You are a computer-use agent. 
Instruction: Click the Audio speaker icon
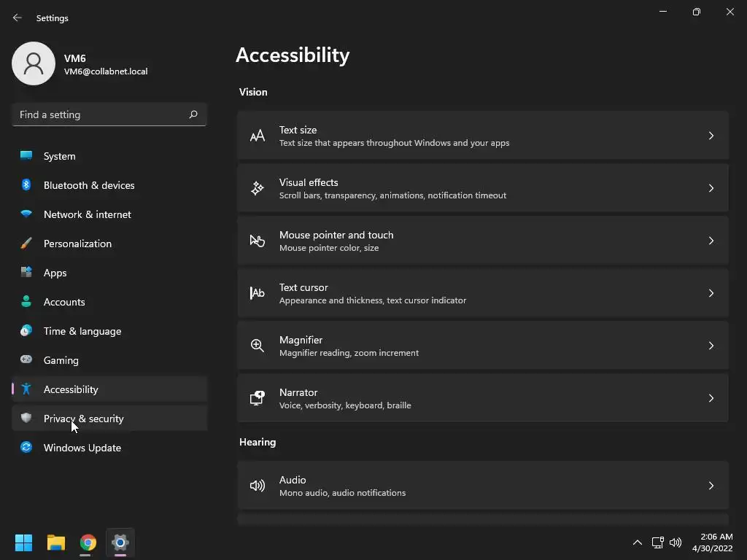click(x=258, y=486)
